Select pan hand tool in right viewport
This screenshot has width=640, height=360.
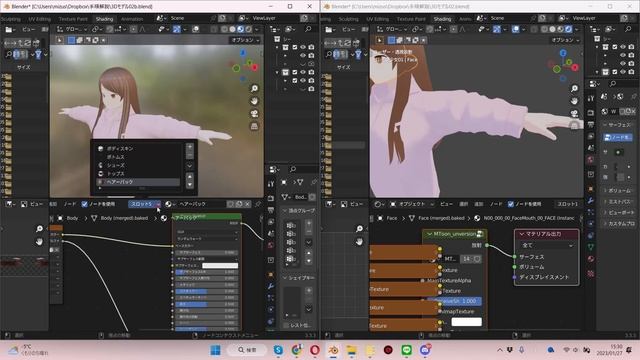pyautogui.click(x=574, y=101)
